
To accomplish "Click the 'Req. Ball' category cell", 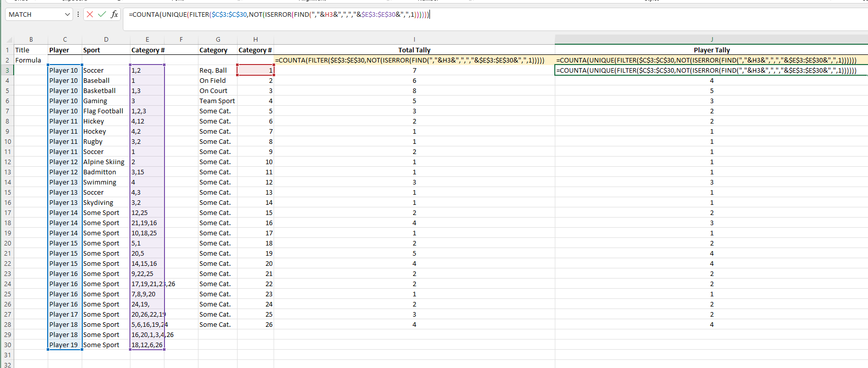I will tap(218, 70).
